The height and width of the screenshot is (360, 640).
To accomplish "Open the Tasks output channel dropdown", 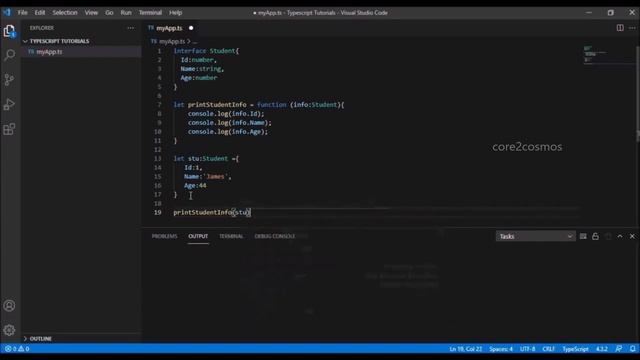I will pos(536,236).
